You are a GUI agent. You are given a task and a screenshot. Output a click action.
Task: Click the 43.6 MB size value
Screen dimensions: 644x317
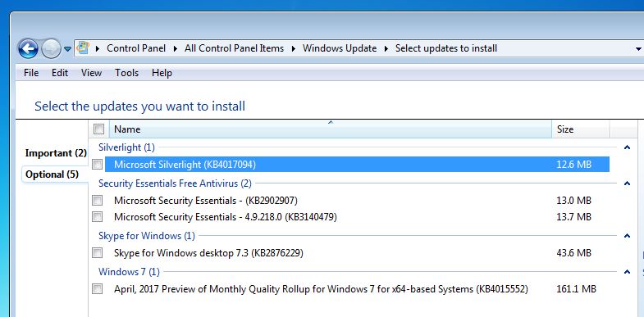pyautogui.click(x=573, y=253)
